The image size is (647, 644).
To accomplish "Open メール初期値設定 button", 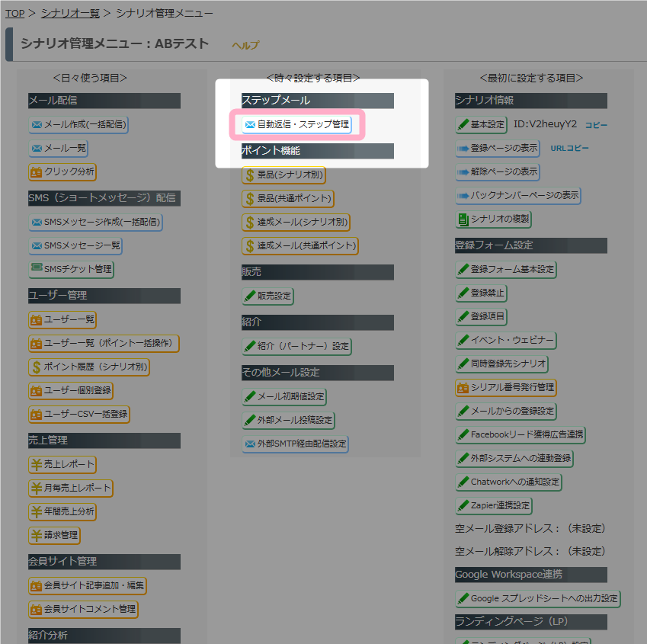I will [x=284, y=396].
